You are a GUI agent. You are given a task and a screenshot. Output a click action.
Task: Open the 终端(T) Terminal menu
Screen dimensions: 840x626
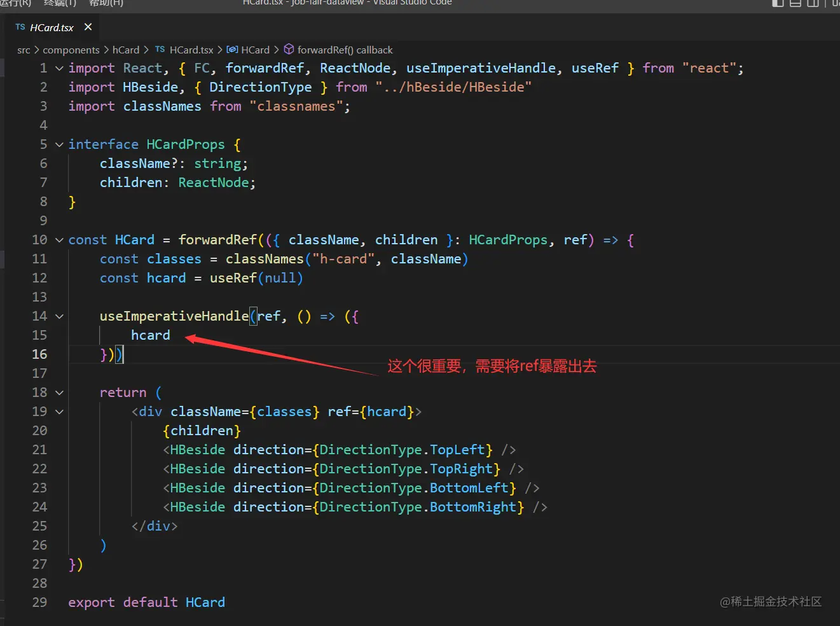[60, 3]
